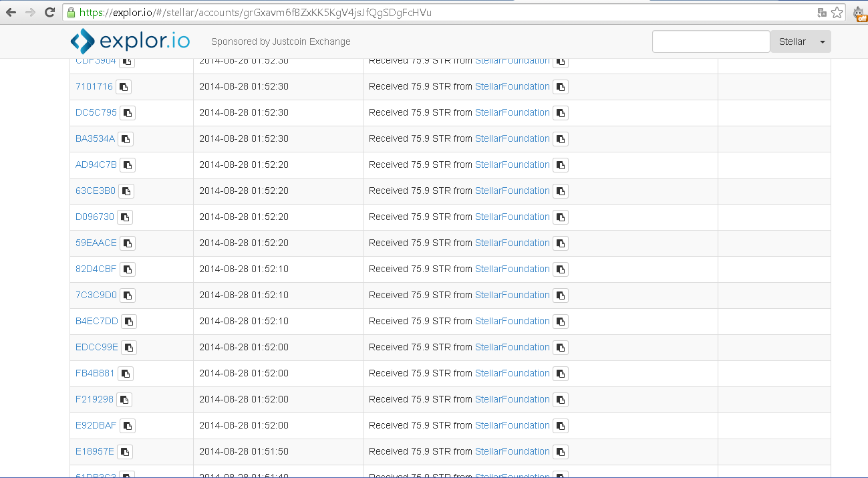Image resolution: width=868 pixels, height=478 pixels.
Task: Copy transaction hash BA3534A
Action: click(126, 139)
